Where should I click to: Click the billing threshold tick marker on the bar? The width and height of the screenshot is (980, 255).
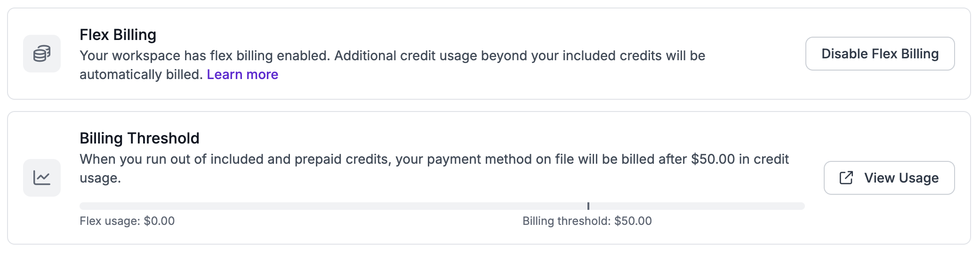click(588, 206)
